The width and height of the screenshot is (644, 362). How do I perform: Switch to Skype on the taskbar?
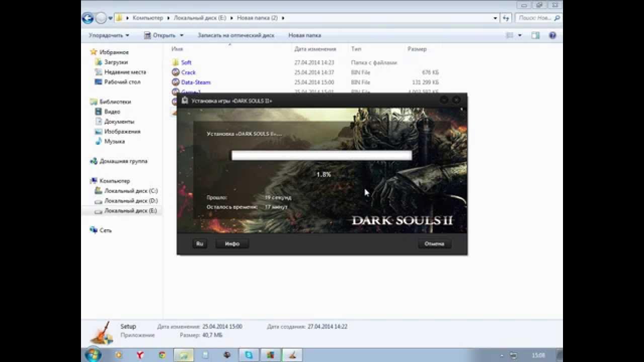pos(249,355)
